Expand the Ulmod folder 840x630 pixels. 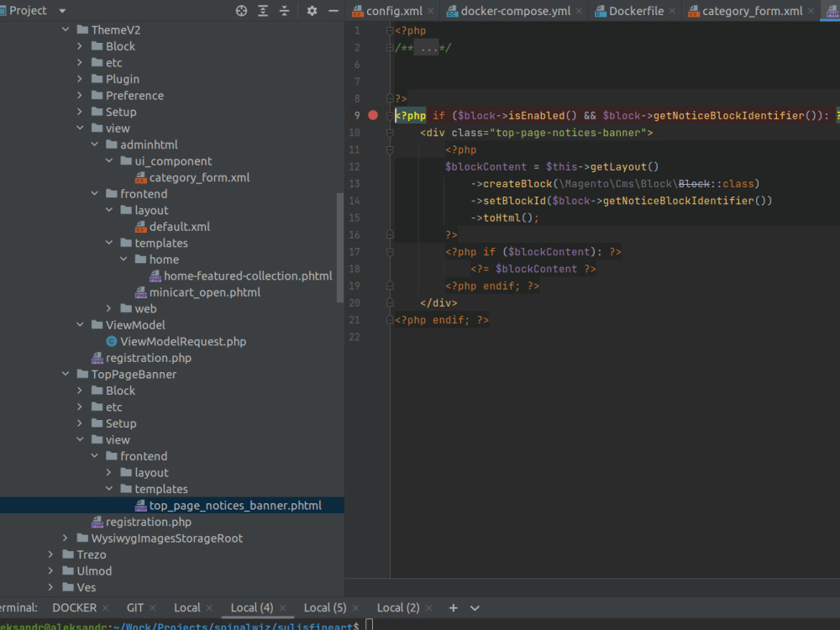pos(51,571)
